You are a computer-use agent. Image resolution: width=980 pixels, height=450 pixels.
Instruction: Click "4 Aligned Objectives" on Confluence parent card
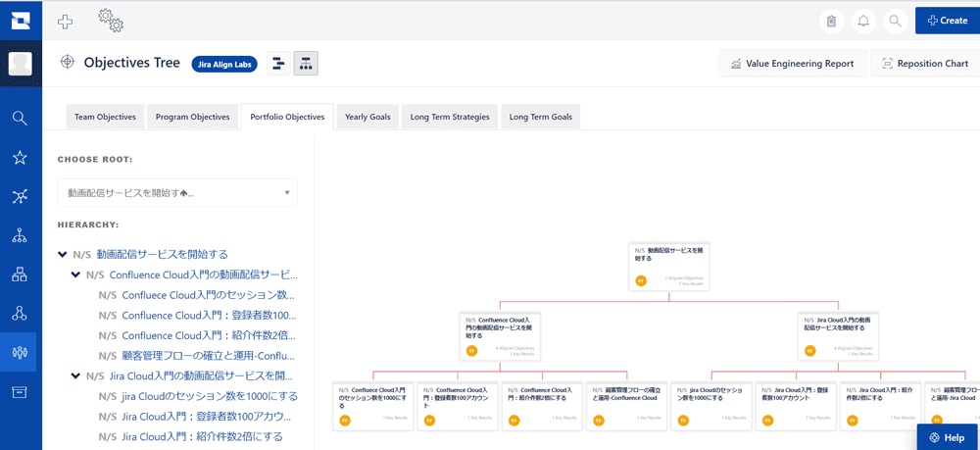coord(515,348)
